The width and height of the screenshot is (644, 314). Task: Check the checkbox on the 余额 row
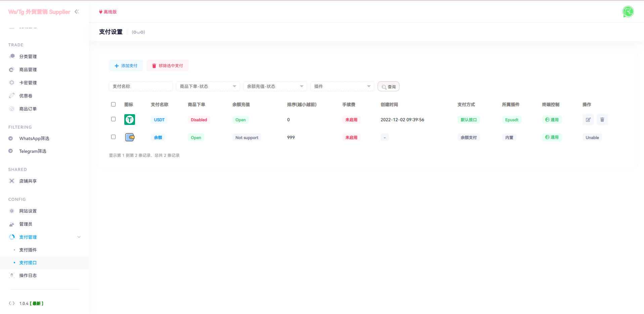click(x=113, y=137)
